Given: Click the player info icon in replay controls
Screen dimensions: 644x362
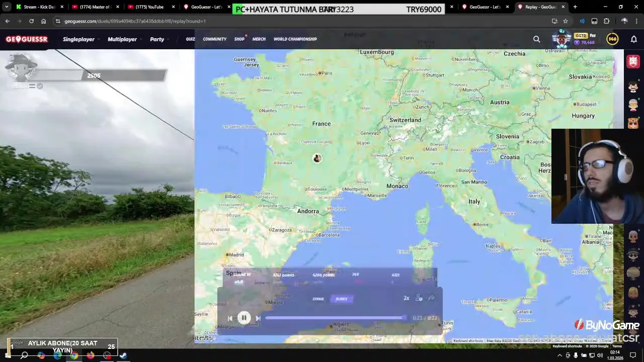Looking at the screenshot, I should tap(419, 298).
